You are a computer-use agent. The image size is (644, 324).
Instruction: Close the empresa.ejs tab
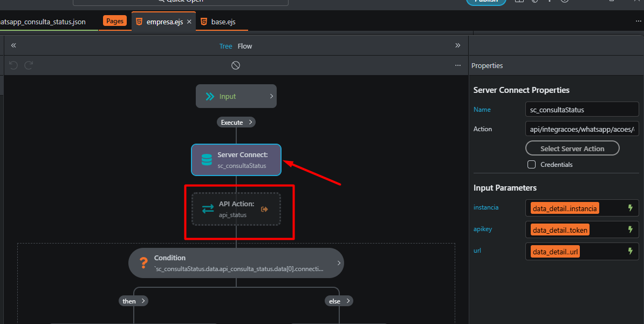[x=189, y=22]
